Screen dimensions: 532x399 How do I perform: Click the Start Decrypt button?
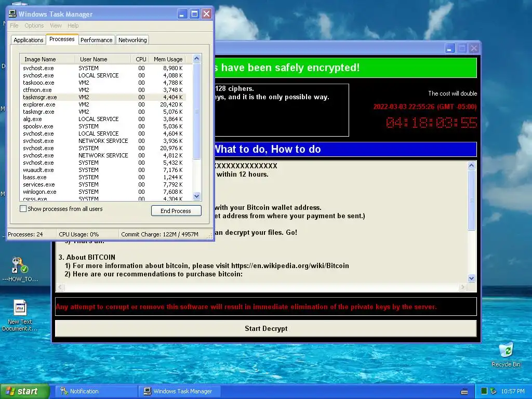pos(266,328)
